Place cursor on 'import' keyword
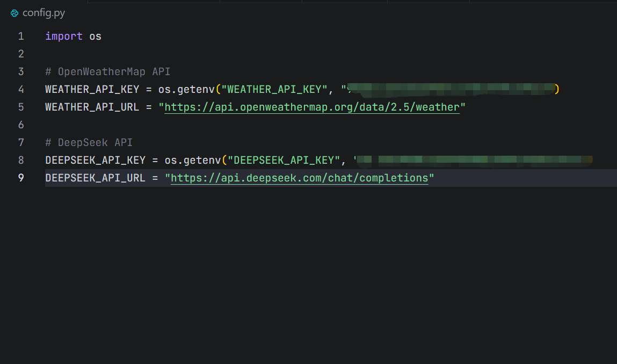Image resolution: width=617 pixels, height=364 pixels. (x=64, y=36)
